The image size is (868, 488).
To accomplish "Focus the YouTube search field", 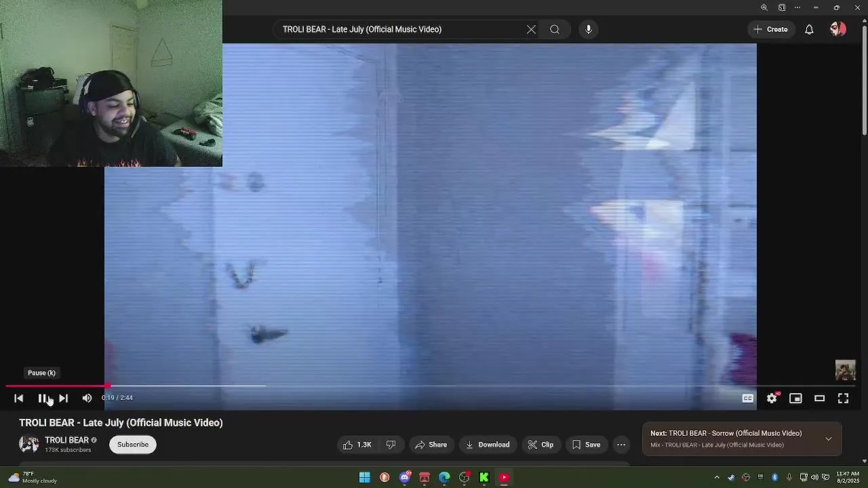I will coord(400,29).
